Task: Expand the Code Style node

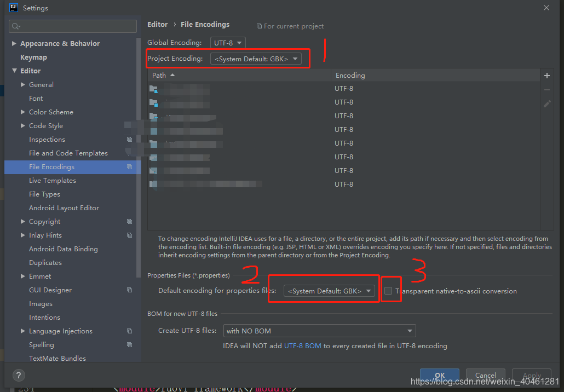Action: pos(22,125)
